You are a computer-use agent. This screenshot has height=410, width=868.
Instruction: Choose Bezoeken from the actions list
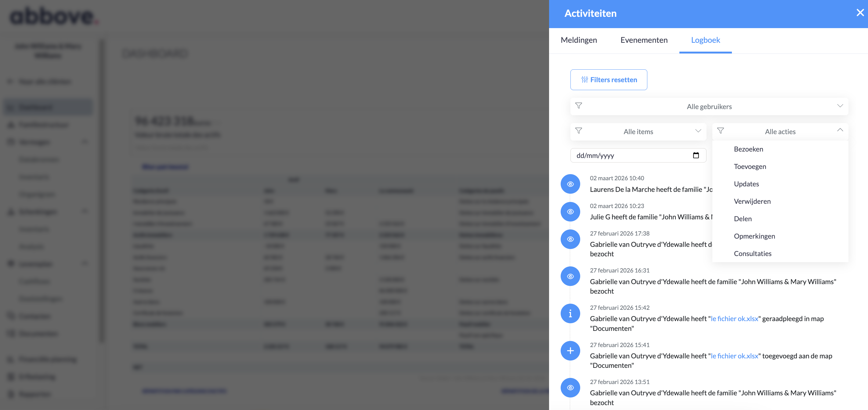(x=748, y=149)
